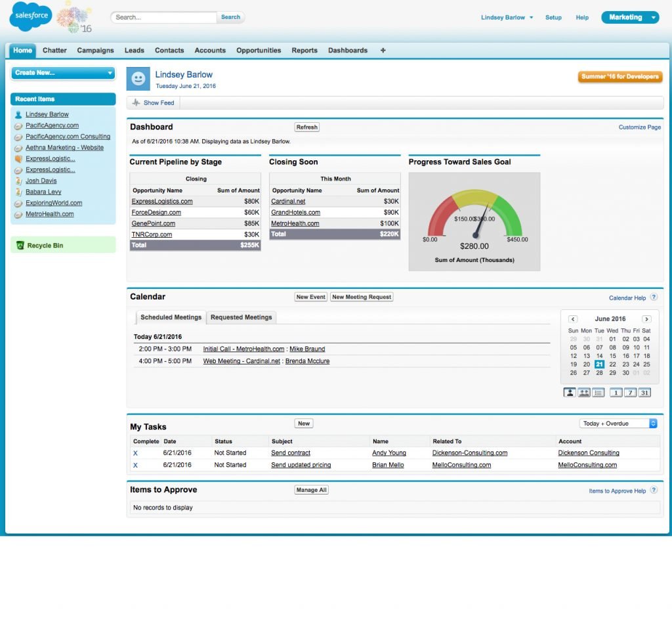This screenshot has width=672, height=620.
Task: Switch to single user calendar view
Action: click(569, 392)
